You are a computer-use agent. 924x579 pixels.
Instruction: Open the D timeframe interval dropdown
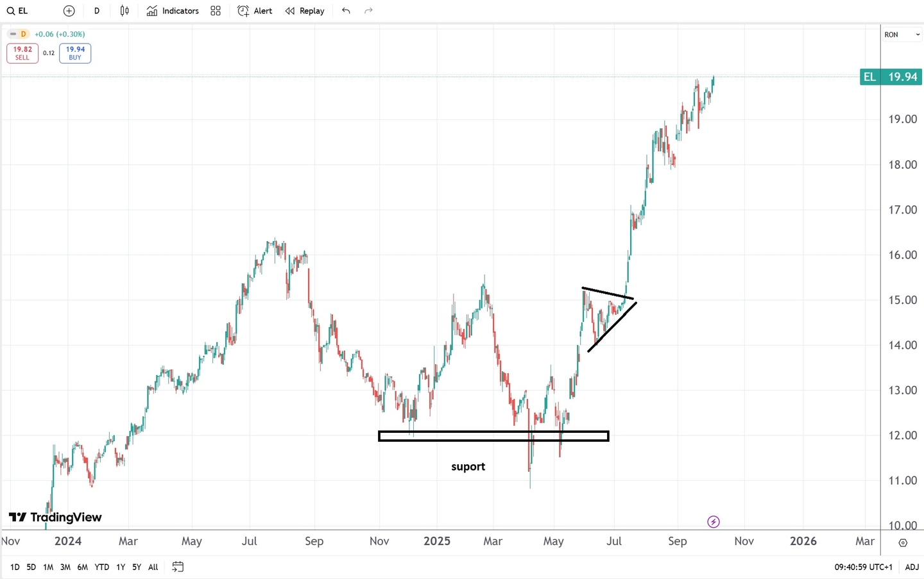[97, 11]
